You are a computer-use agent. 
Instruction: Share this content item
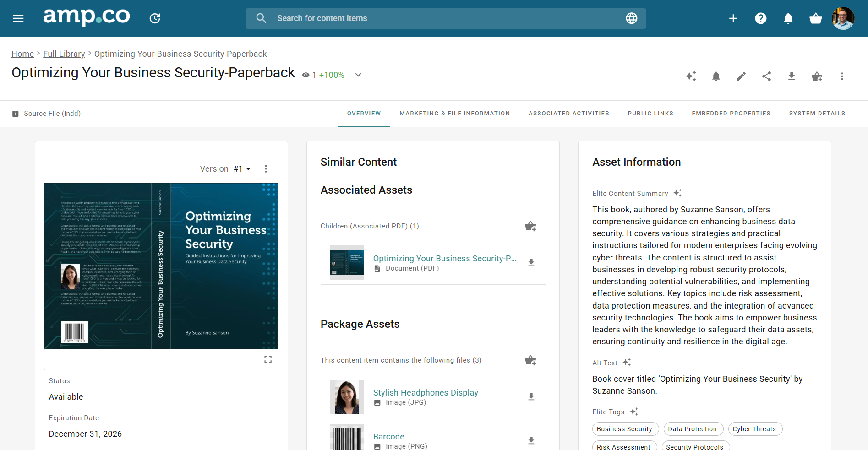click(766, 76)
